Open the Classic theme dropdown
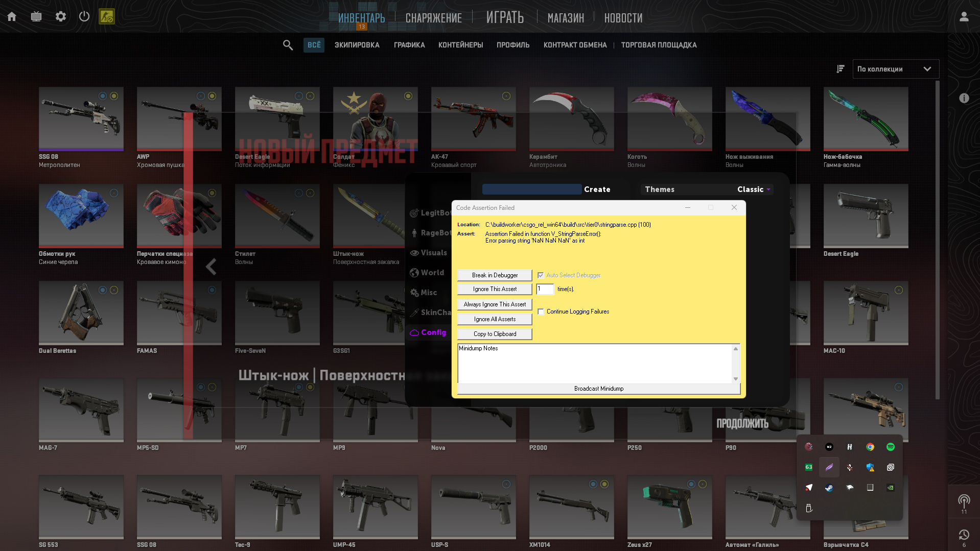The height and width of the screenshot is (551, 980). point(754,189)
